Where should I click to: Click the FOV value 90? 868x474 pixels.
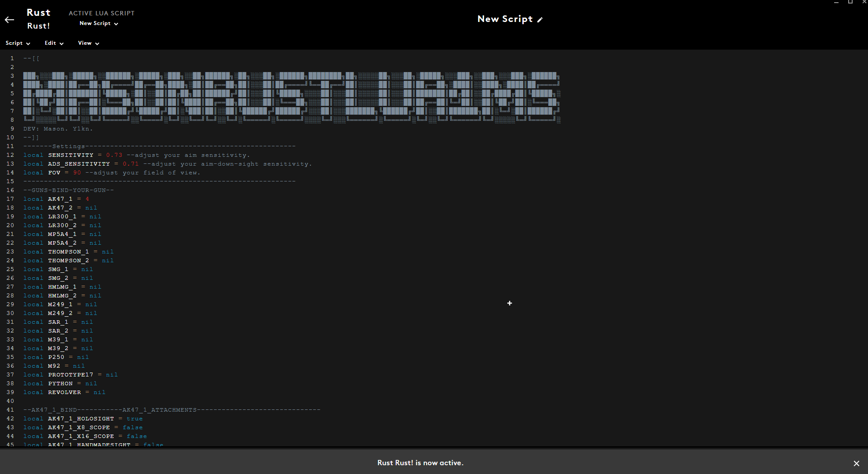click(77, 172)
